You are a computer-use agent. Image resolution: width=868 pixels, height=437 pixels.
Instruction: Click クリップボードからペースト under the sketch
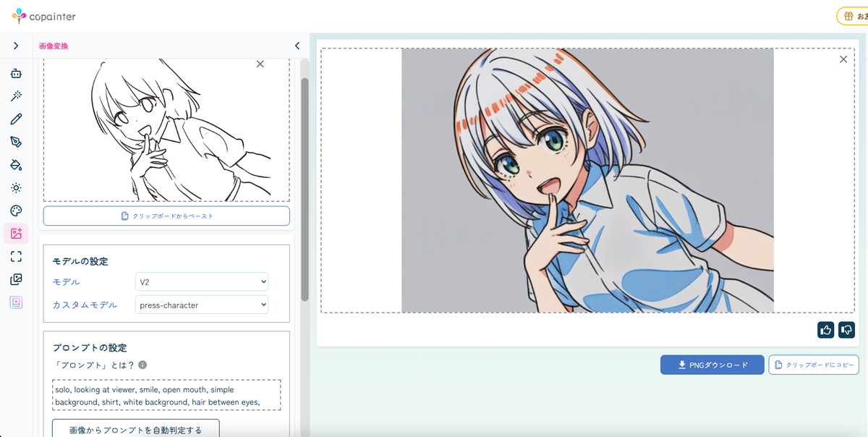(x=166, y=216)
